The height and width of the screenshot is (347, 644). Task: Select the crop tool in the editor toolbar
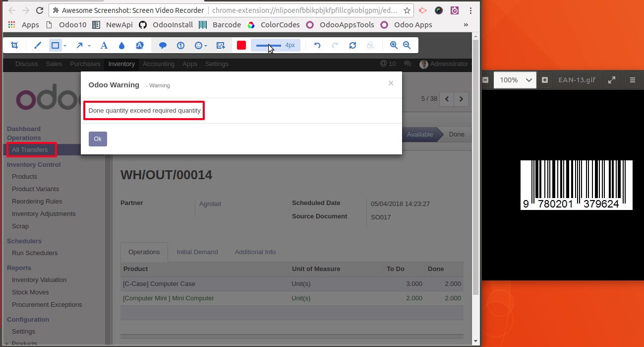[x=14, y=45]
